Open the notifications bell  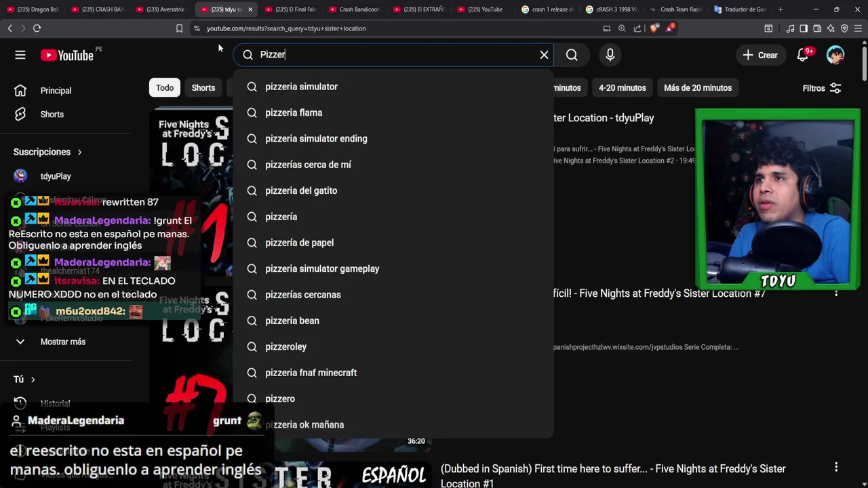pos(803,55)
